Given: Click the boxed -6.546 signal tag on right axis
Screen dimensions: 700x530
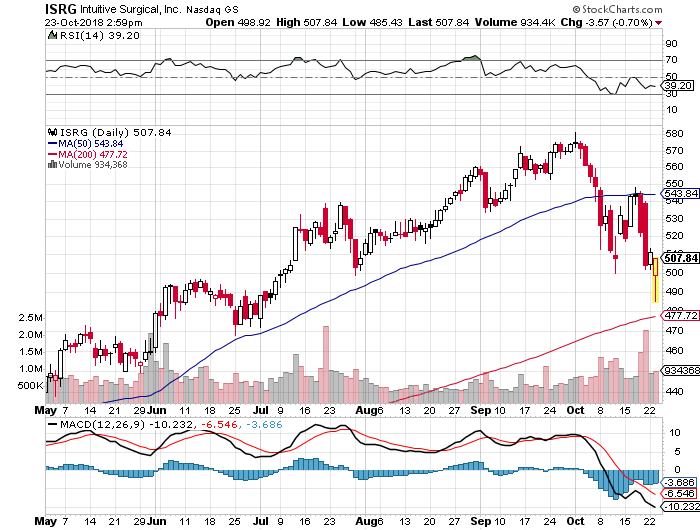Looking at the screenshot, I should click(679, 493).
